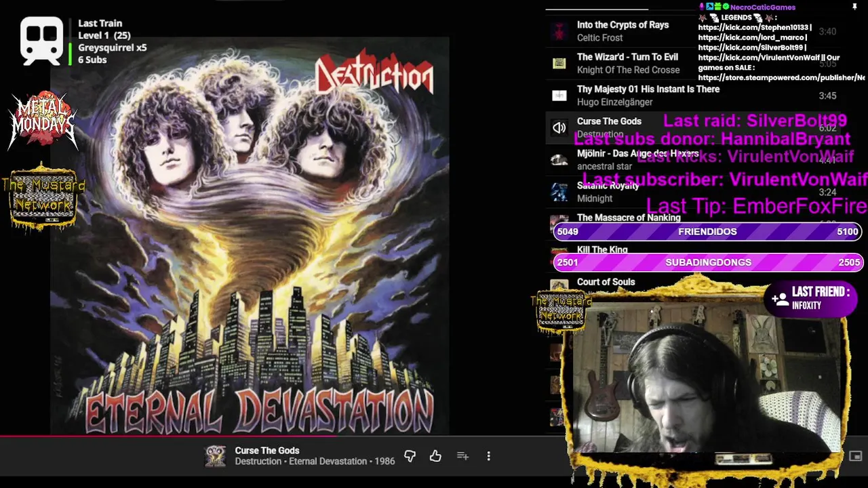Click the 3:45 duration of Thy Majesty
868x488 pixels.
(x=827, y=96)
